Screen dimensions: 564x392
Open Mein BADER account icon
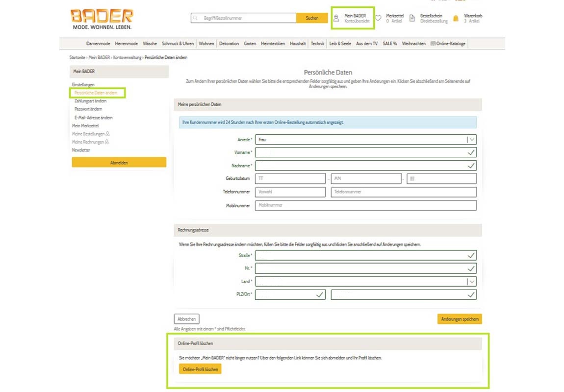[x=336, y=19]
